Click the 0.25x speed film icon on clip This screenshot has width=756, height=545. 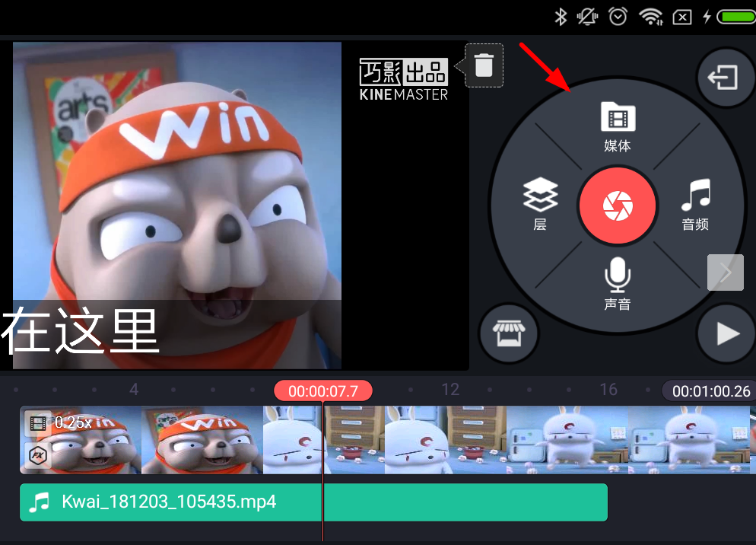[37, 422]
